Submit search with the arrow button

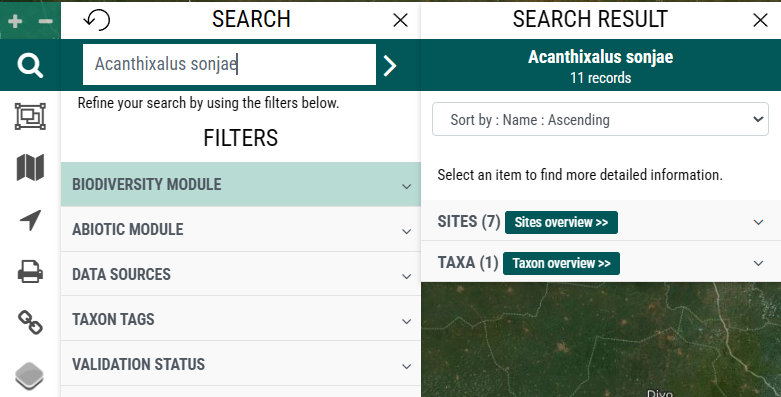tap(390, 65)
